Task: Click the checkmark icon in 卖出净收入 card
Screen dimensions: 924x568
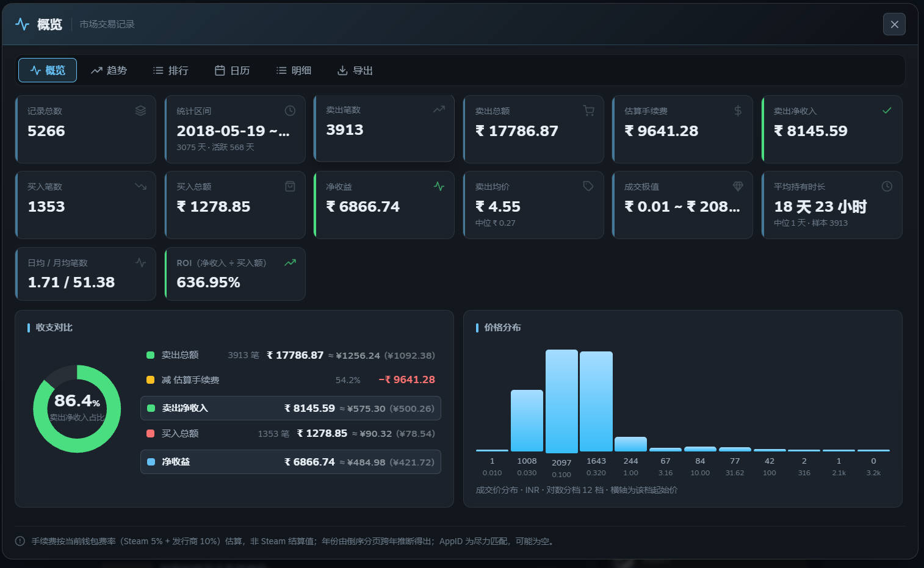Action: (887, 110)
